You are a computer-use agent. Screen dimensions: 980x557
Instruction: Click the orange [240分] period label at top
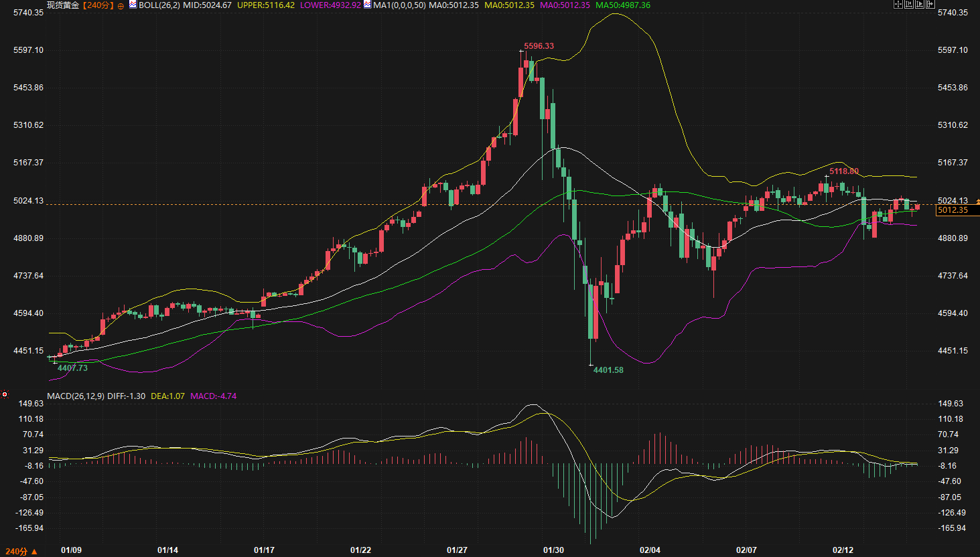click(x=98, y=5)
